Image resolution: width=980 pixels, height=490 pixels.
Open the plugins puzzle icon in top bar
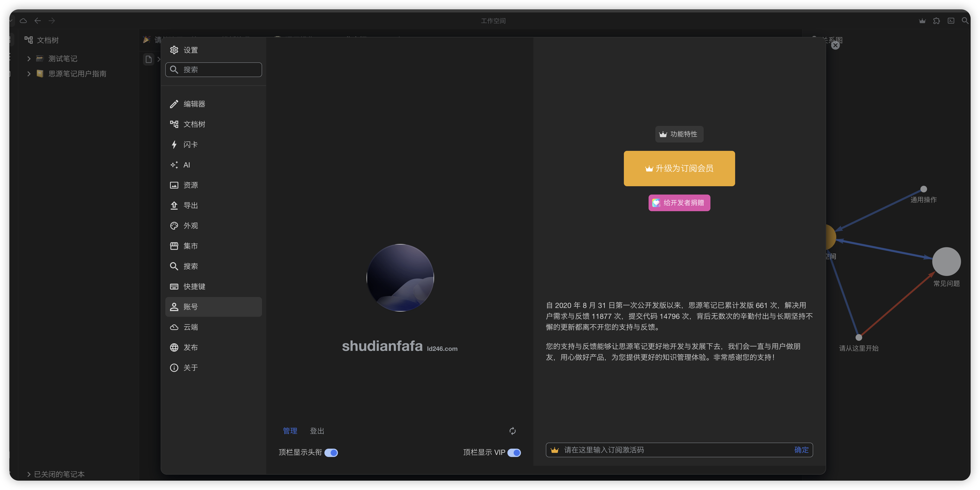(936, 21)
